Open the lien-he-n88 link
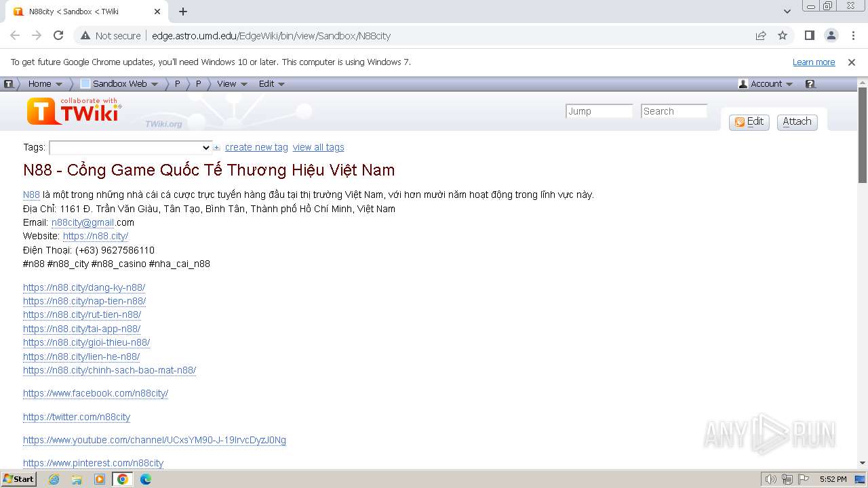The image size is (868, 488). point(81,357)
